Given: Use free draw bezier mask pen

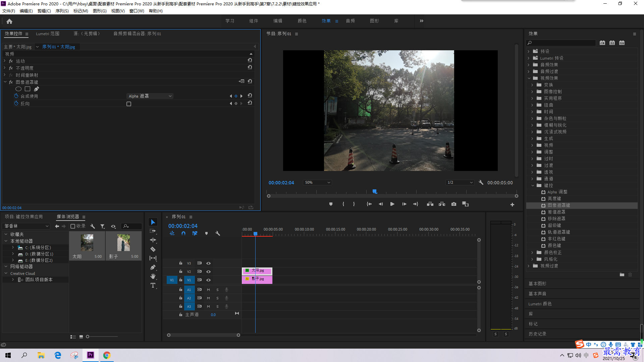Looking at the screenshot, I should [x=37, y=89].
